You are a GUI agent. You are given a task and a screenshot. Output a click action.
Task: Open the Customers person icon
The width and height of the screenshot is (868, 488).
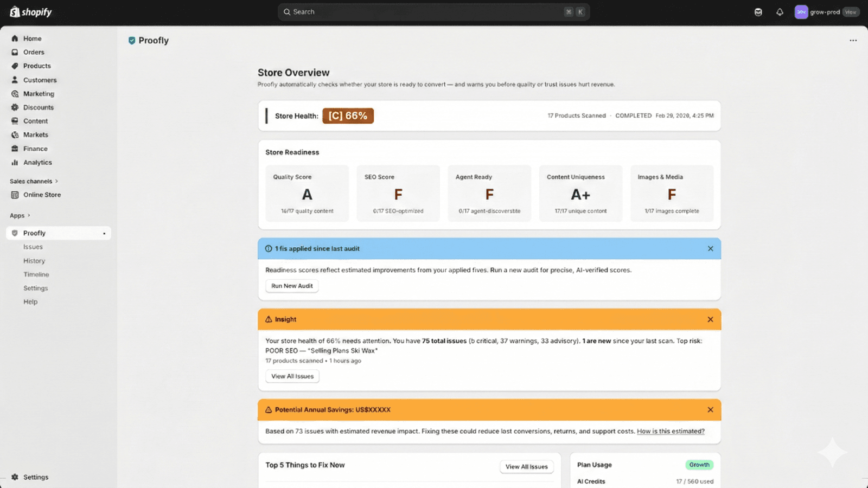(x=15, y=80)
